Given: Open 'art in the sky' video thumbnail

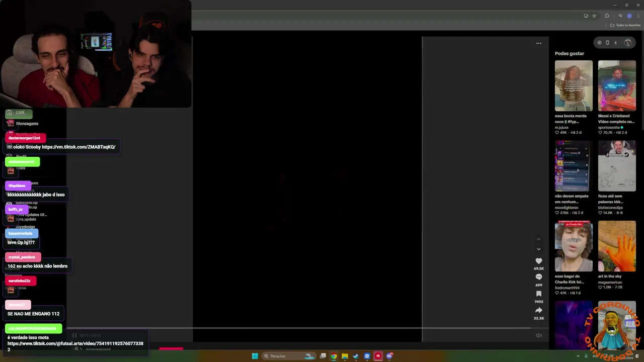Looking at the screenshot, I should click(x=617, y=246).
